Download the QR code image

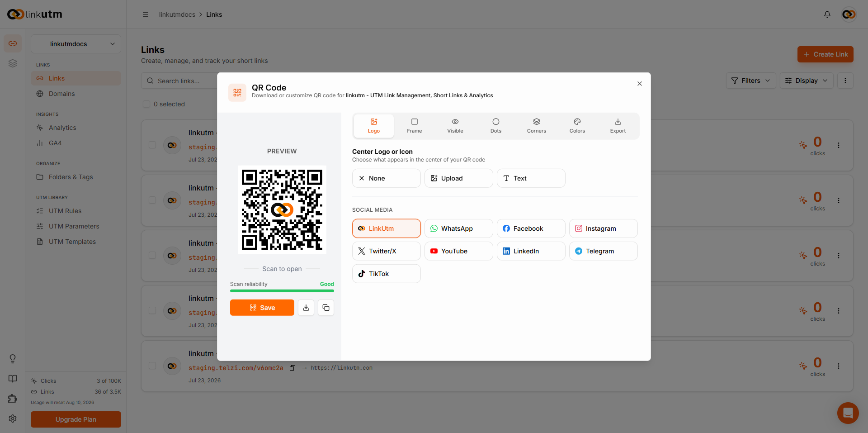point(306,308)
